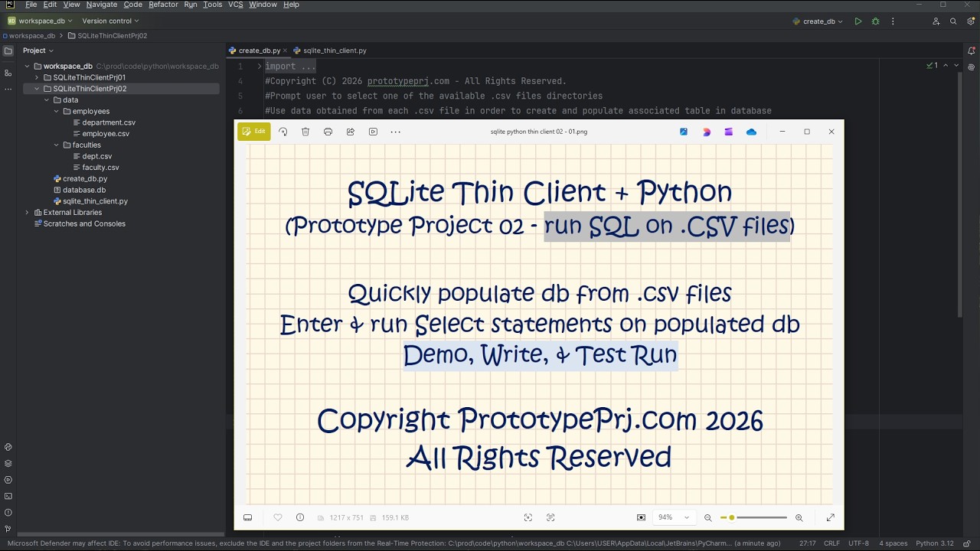The image size is (980, 551).
Task: Open Search Everywhere magnifier in PyCharm
Action: [953, 21]
